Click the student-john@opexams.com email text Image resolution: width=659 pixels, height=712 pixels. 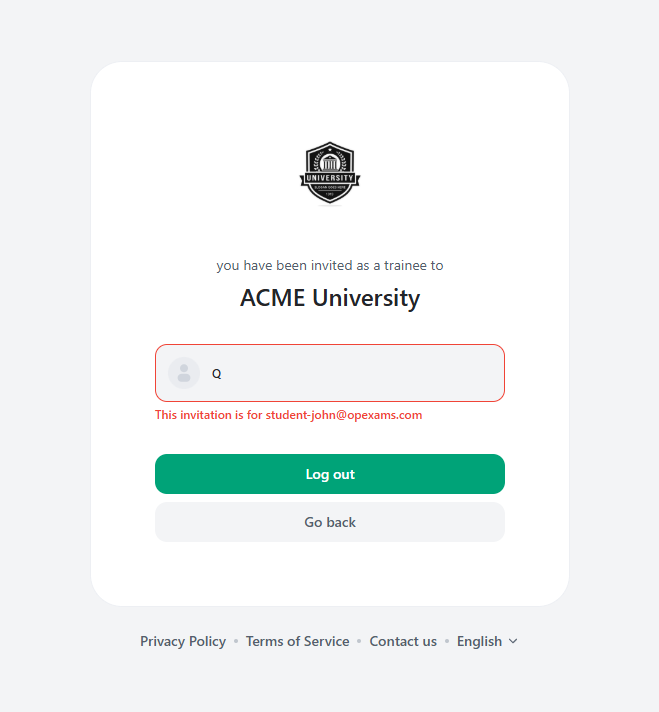[x=344, y=415]
